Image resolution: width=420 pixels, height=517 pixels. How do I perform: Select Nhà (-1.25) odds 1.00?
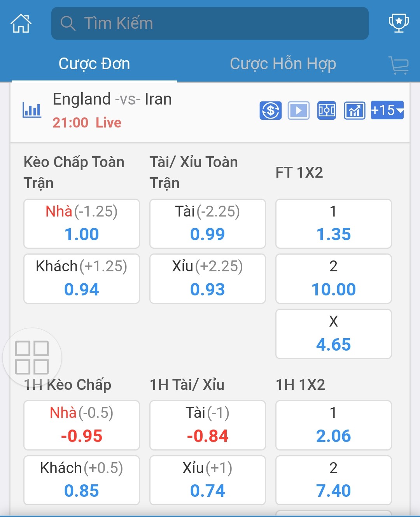pyautogui.click(x=82, y=224)
